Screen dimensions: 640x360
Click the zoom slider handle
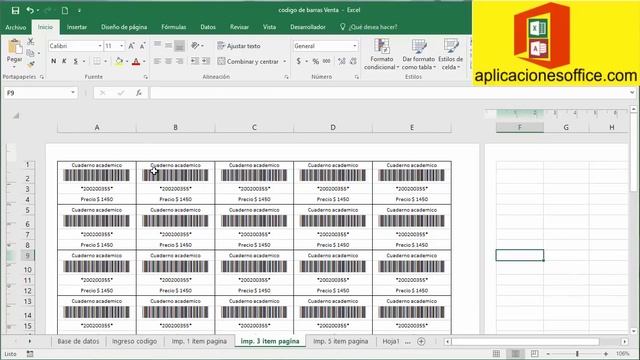pos(577,353)
